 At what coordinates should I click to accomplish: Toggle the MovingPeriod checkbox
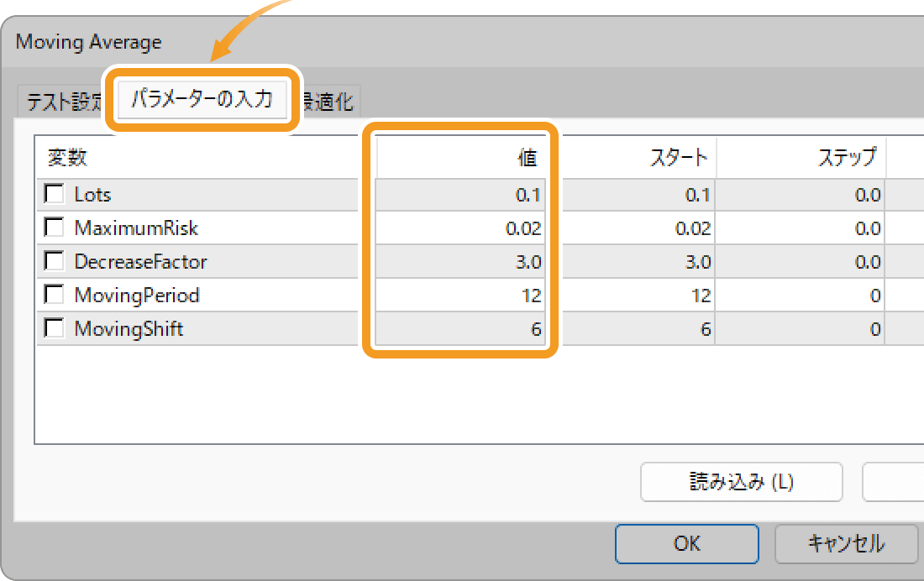[55, 294]
